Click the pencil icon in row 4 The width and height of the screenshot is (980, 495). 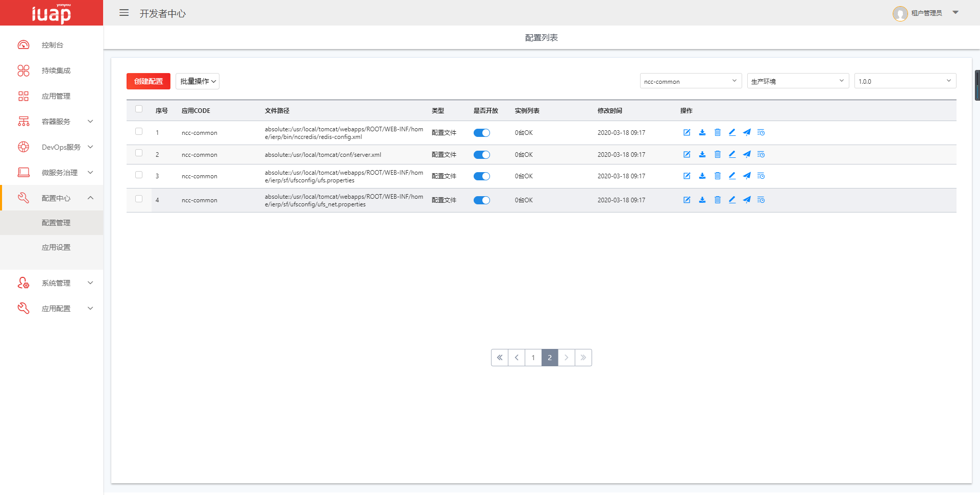732,200
